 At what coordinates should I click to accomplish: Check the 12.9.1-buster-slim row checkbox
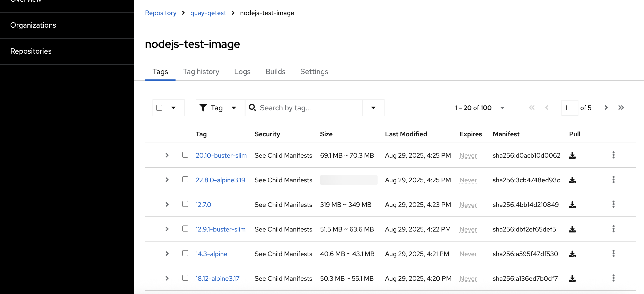point(185,229)
